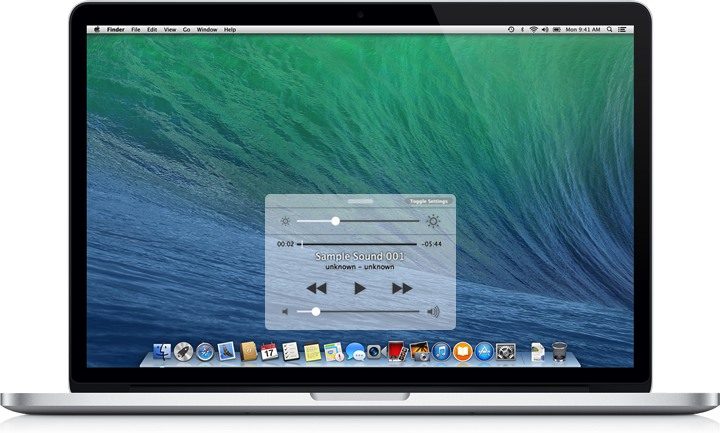The height and width of the screenshot is (433, 720).
Task: Click the unknown – unknown artist text
Action: pos(360,267)
